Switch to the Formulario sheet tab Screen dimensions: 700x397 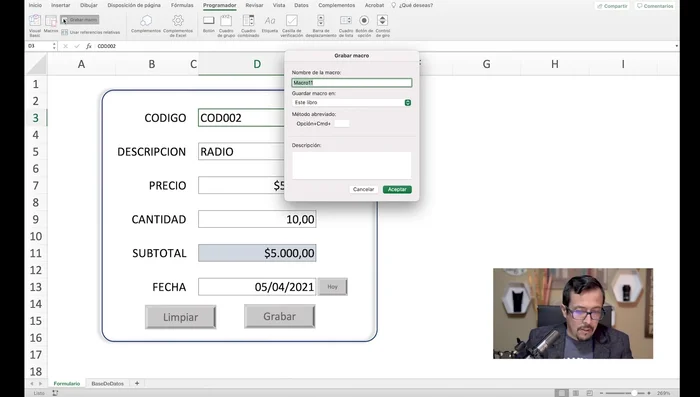[x=67, y=384]
